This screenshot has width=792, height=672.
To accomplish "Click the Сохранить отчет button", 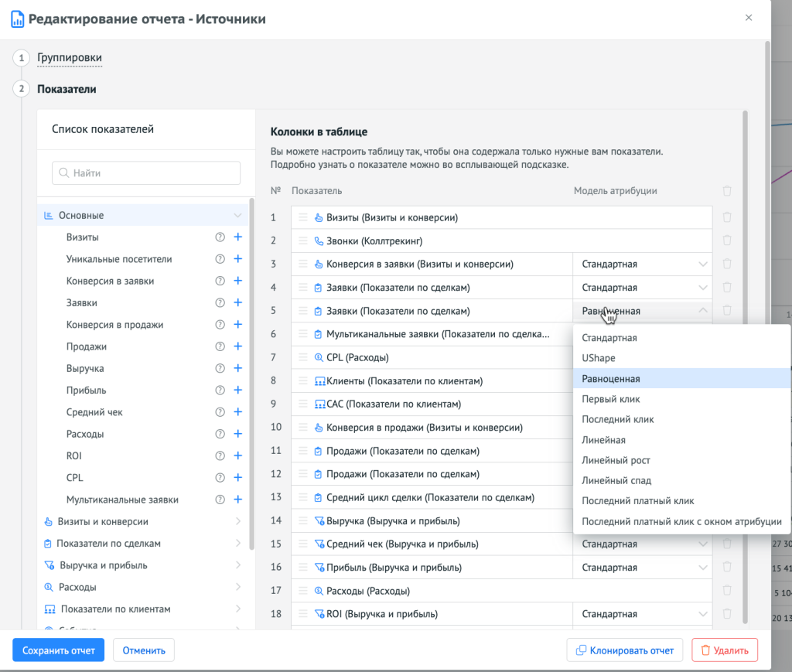I will [58, 650].
